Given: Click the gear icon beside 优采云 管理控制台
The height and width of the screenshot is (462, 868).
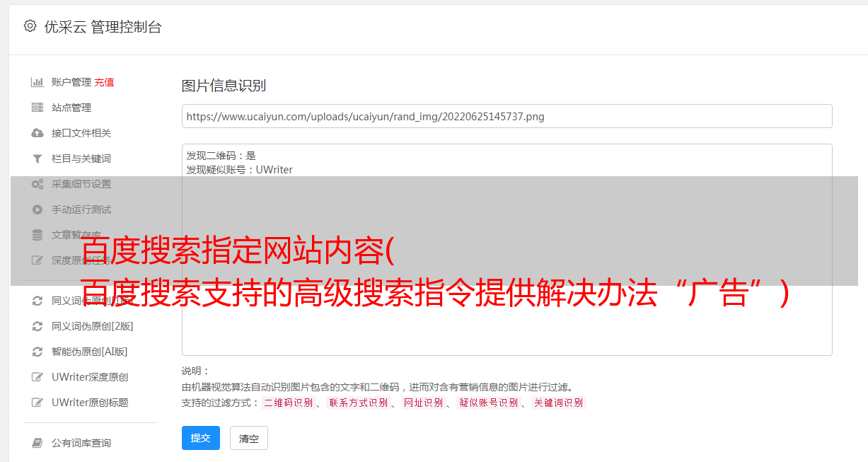Looking at the screenshot, I should 30,26.
